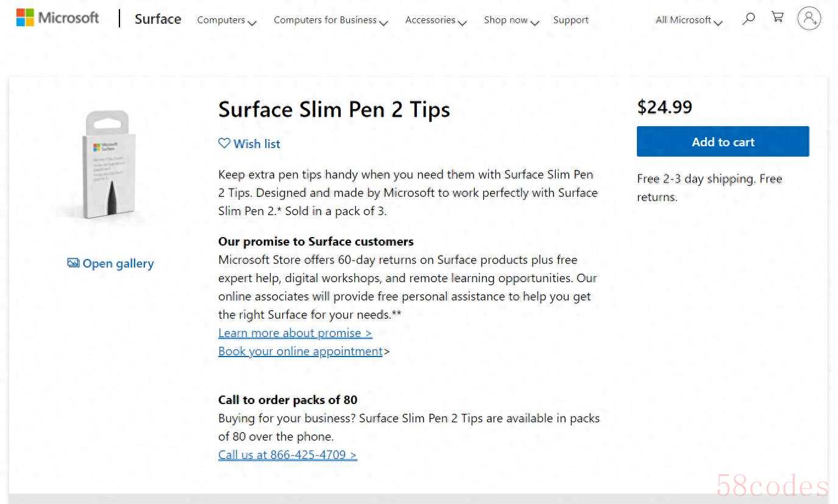Expand Computers for Business dropdown
Screen dimensions: 838x504
[x=330, y=20]
